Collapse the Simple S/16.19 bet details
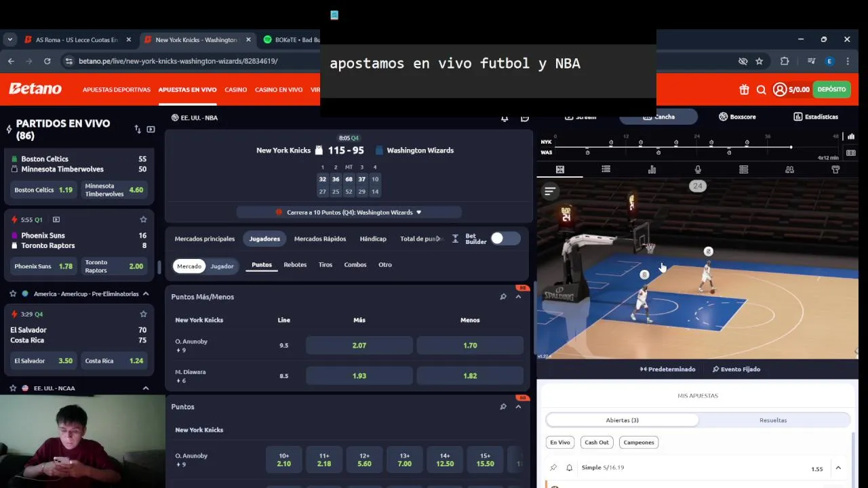Viewport: 868px width, 488px height. [x=838, y=468]
